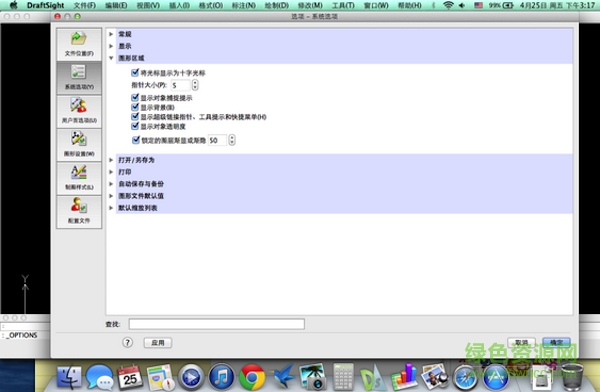Open Trash in the Dock
Screen dimensions: 600x392
573,377
